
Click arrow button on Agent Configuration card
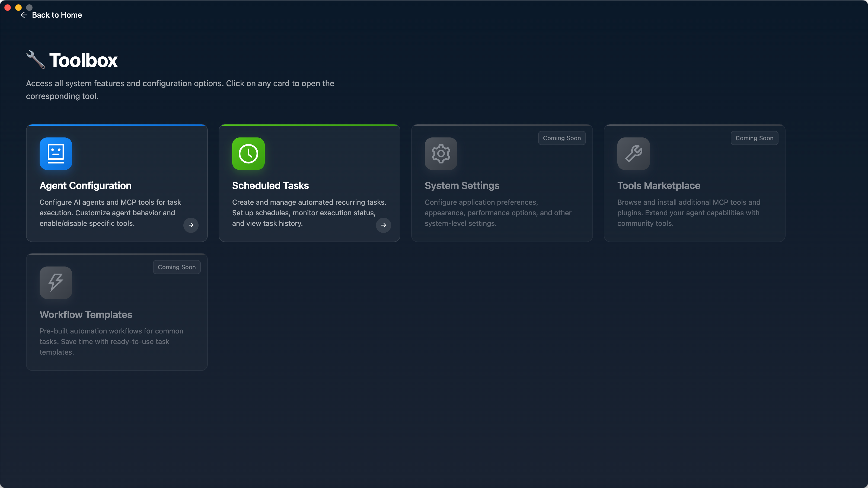point(191,225)
